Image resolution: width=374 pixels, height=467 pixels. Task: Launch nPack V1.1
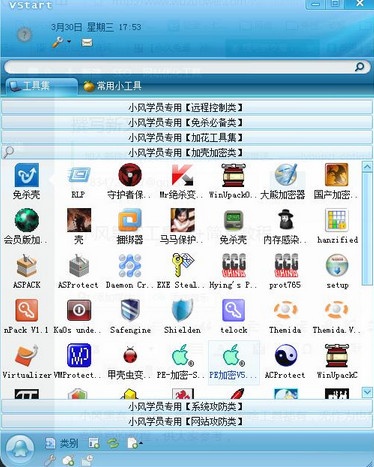pyautogui.click(x=27, y=317)
